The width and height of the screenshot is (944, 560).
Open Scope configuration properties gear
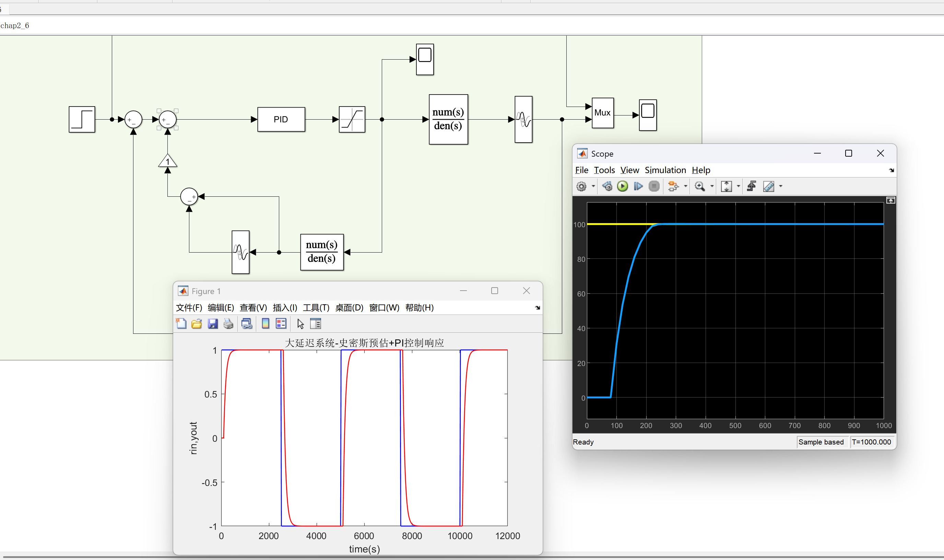[581, 186]
